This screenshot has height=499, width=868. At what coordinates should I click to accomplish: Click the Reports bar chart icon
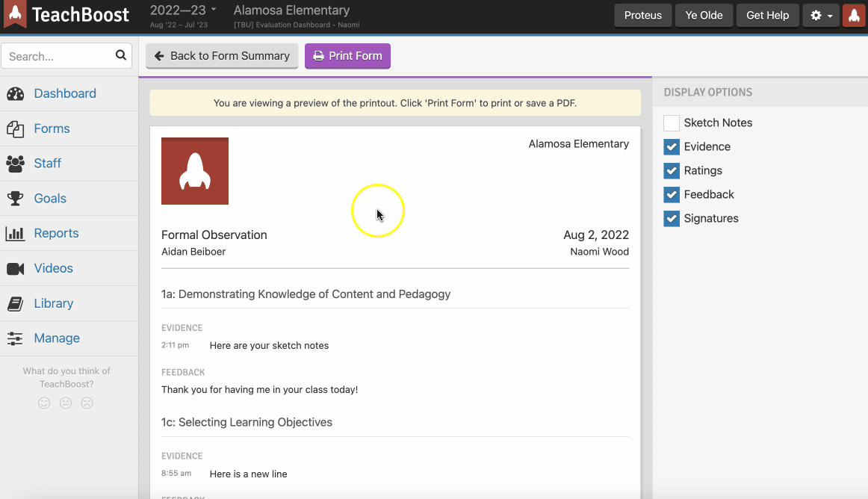[16, 233]
